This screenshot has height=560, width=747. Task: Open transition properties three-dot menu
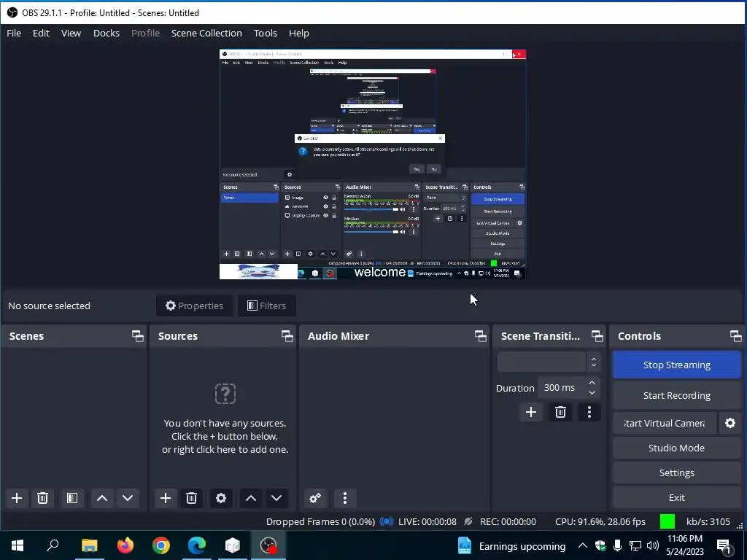(589, 412)
